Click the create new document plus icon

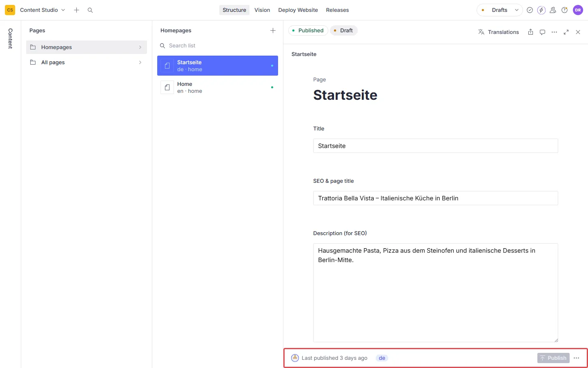(76, 10)
